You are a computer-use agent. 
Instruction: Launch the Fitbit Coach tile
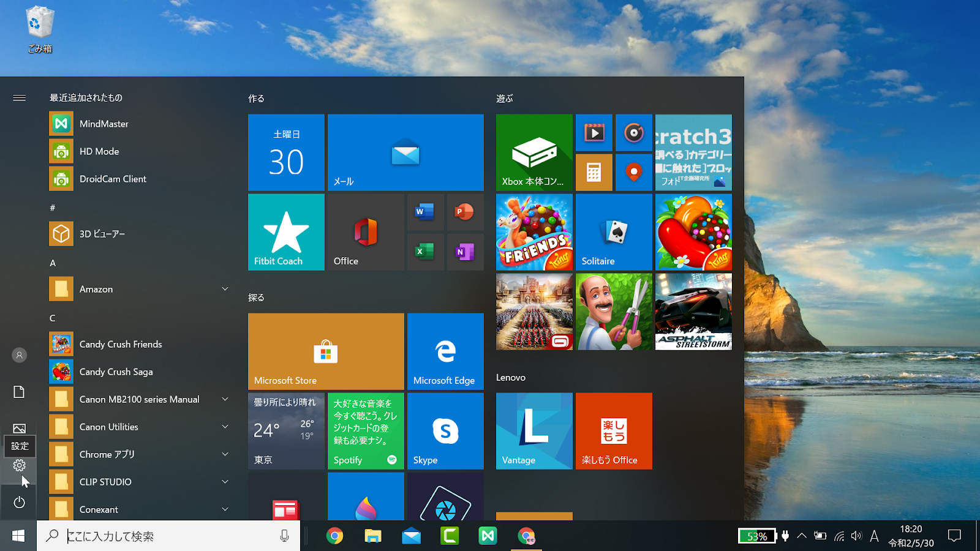pyautogui.click(x=286, y=232)
